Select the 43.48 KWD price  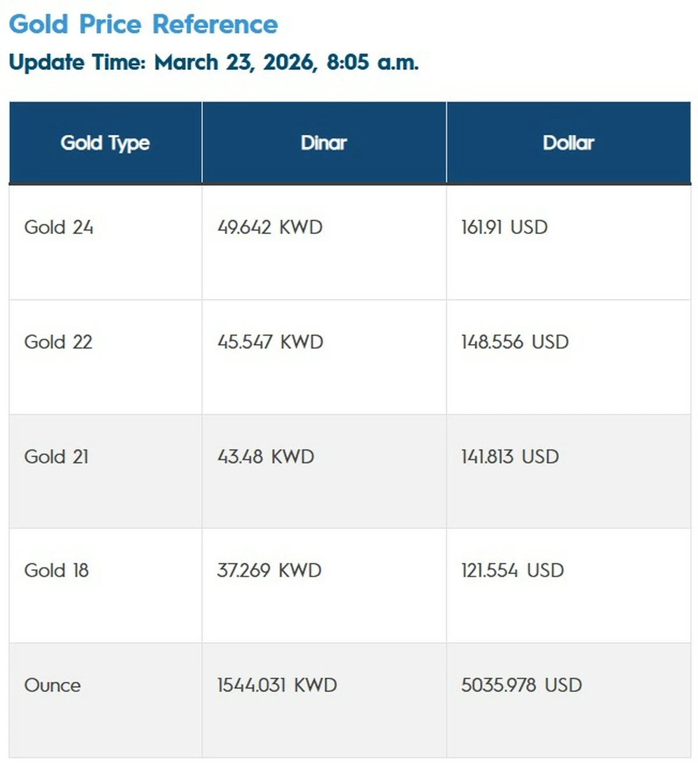266,456
